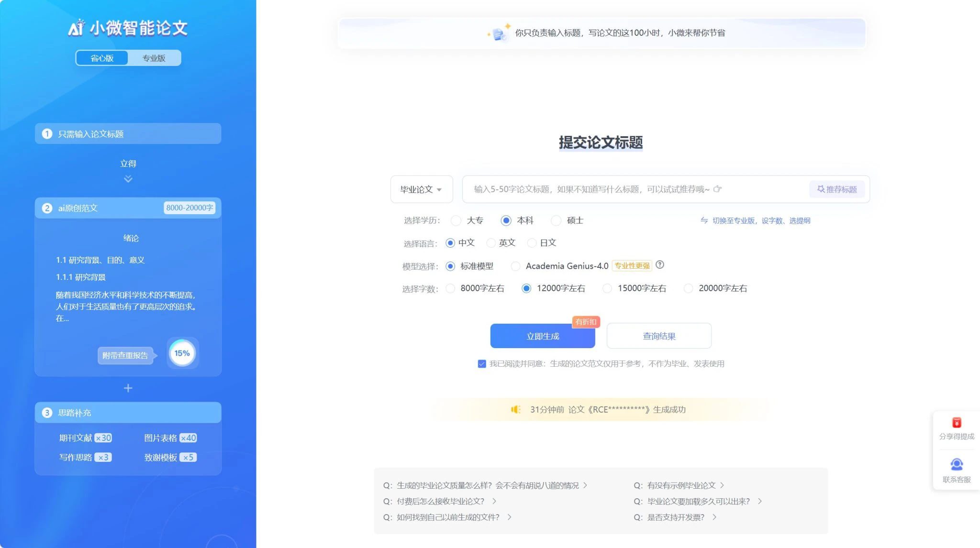Click the document sparkle icon in top banner
This screenshot has height=548, width=980.
tap(499, 33)
